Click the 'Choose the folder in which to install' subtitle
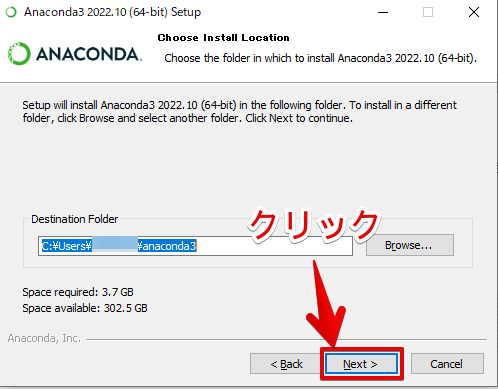This screenshot has width=498, height=389. (x=320, y=58)
